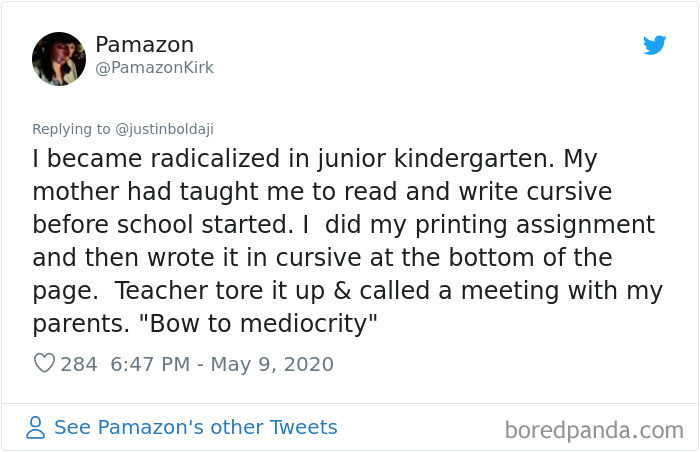Visit the @PamazonKirk handle
Screen dimensions: 700x452
154,68
